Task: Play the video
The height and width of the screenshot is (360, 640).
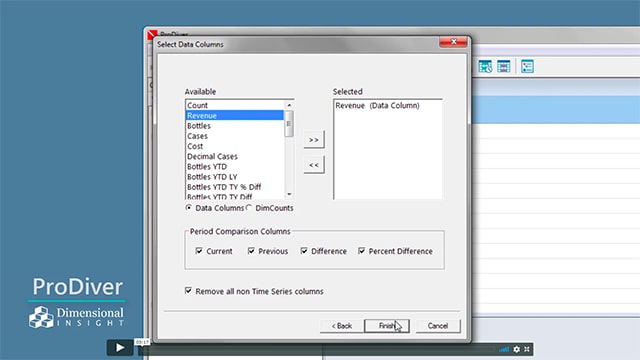Action: 120,347
